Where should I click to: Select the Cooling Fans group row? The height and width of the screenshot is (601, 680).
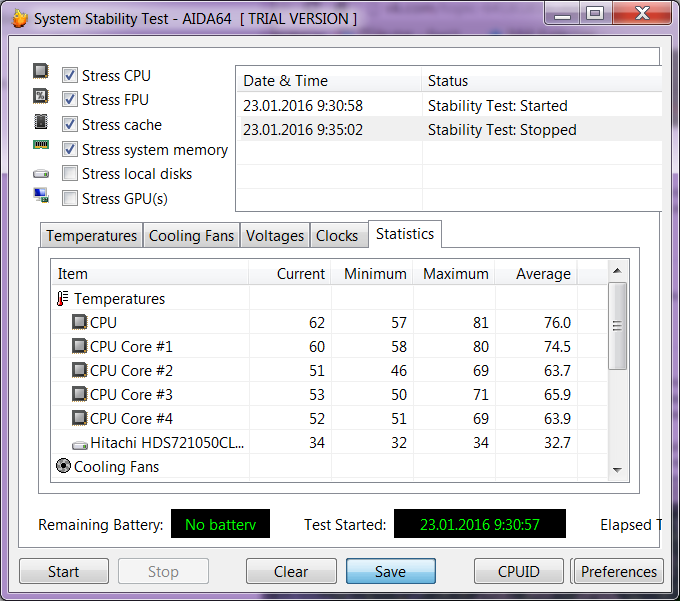pos(329,466)
